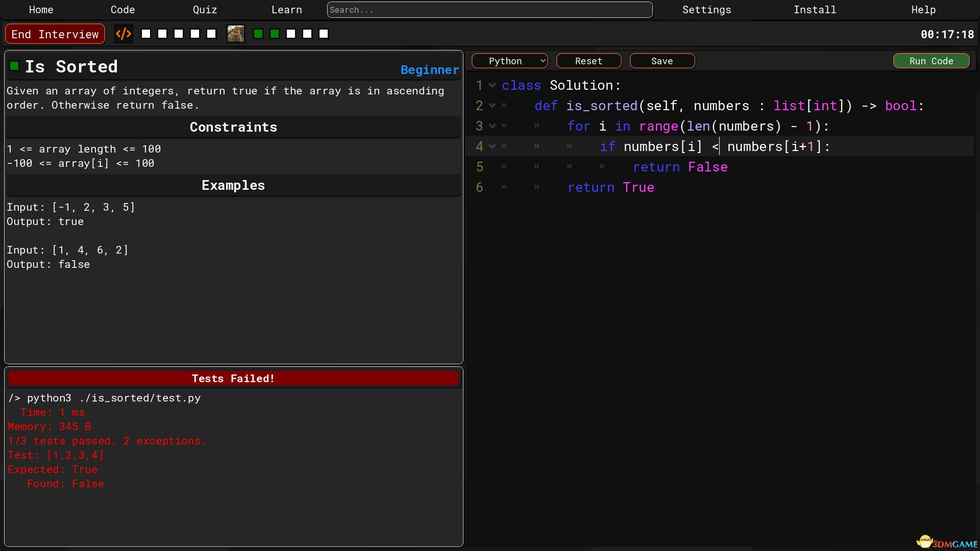
Task: Click the squirrel avatar icon
Action: pyautogui.click(x=235, y=34)
